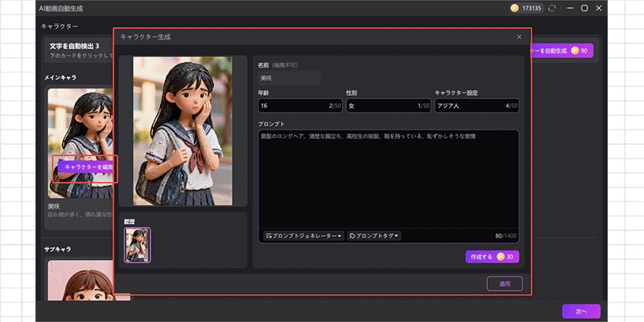Click the large character preview image
This screenshot has height=322, width=644.
(183, 131)
